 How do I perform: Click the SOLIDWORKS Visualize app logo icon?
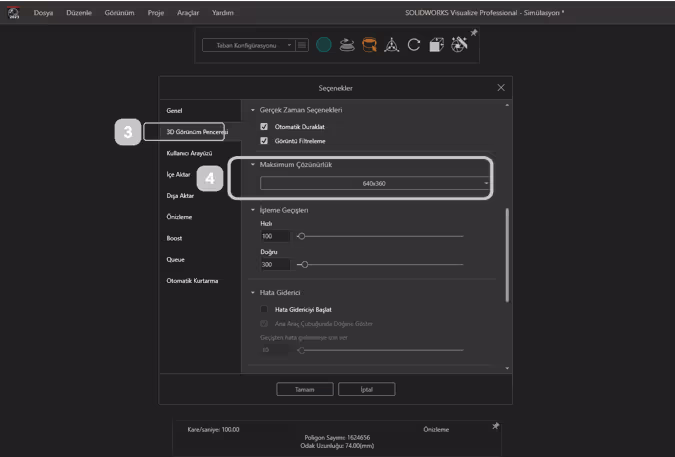[13, 12]
